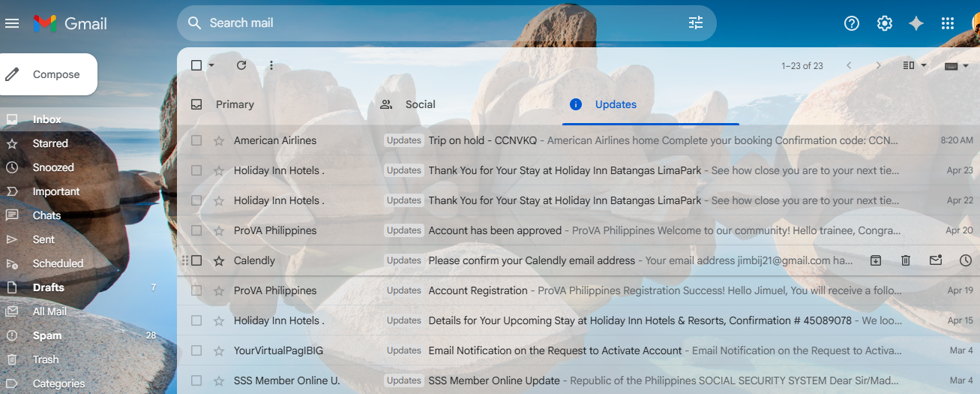
Task: Select the Holiday Inn Apr 22 email checkbox
Action: (x=196, y=200)
